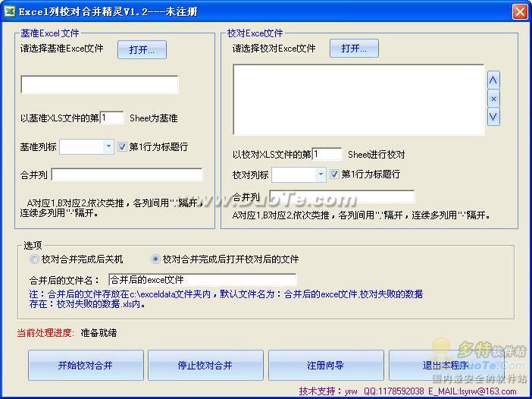
Task: Click the 合并列 field in base file group
Action: (127, 174)
